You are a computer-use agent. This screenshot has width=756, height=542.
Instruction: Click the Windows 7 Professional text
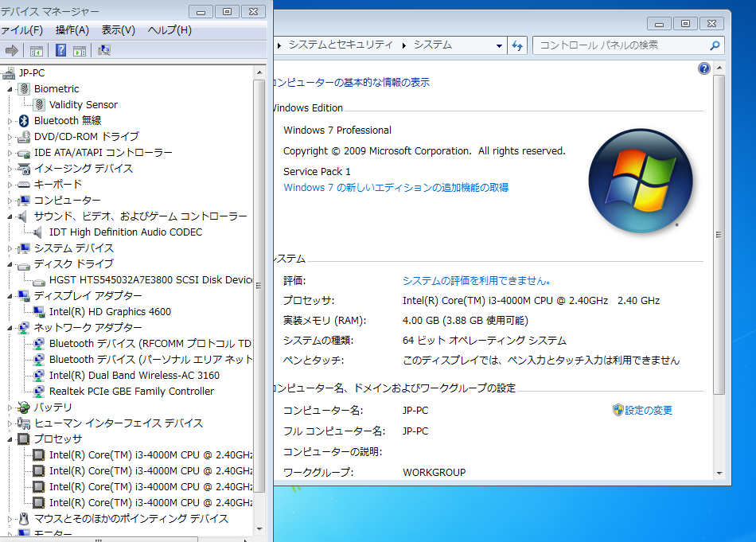337,131
